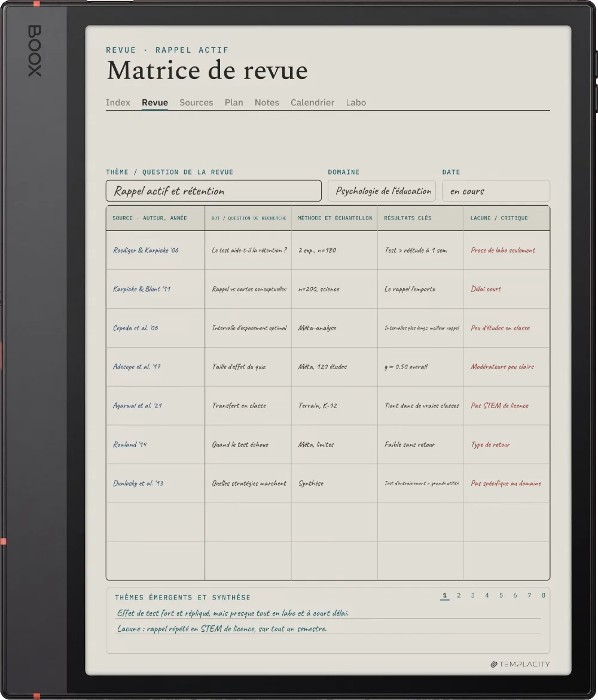Go to page 7
The image size is (598, 700).
click(529, 595)
